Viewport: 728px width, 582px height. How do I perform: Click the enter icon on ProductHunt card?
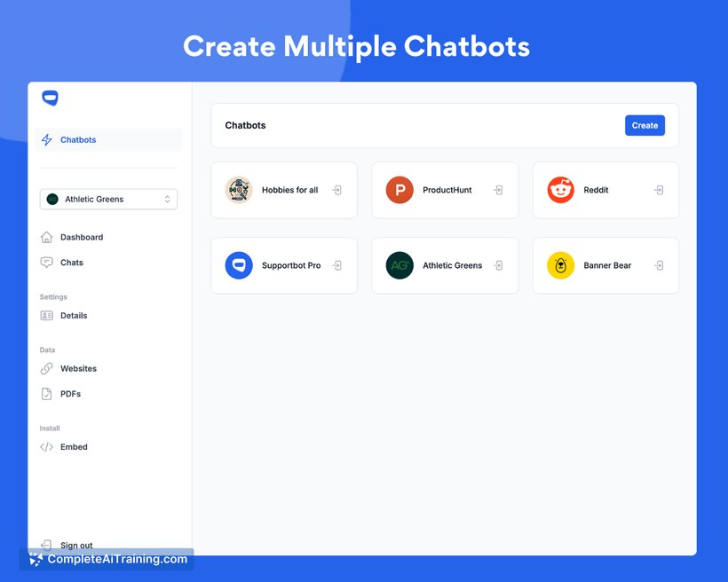[x=498, y=190]
